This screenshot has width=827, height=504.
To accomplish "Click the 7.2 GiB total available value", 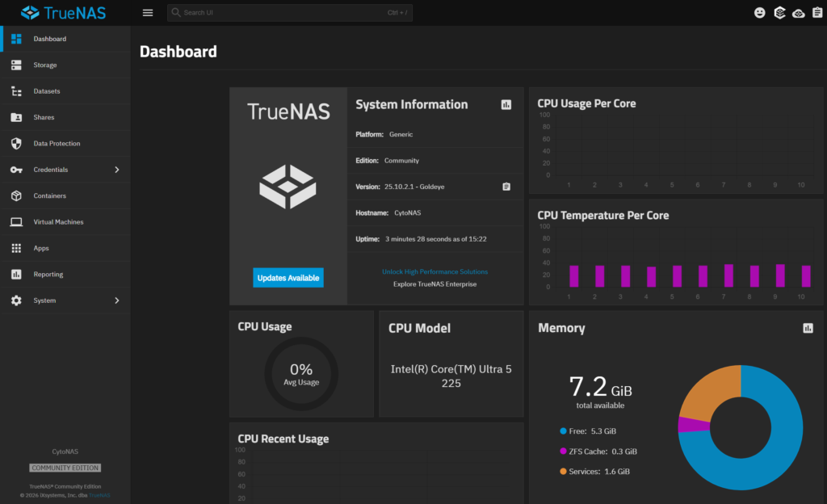I will pos(600,387).
